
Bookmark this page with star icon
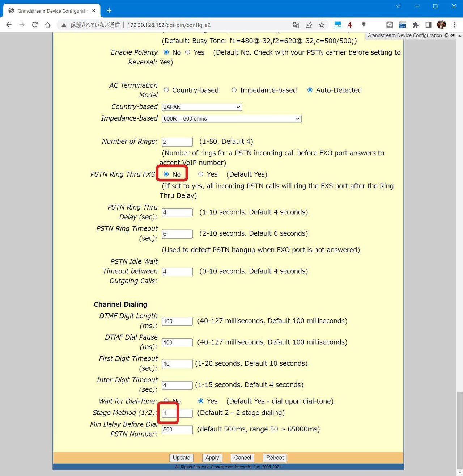tap(322, 25)
